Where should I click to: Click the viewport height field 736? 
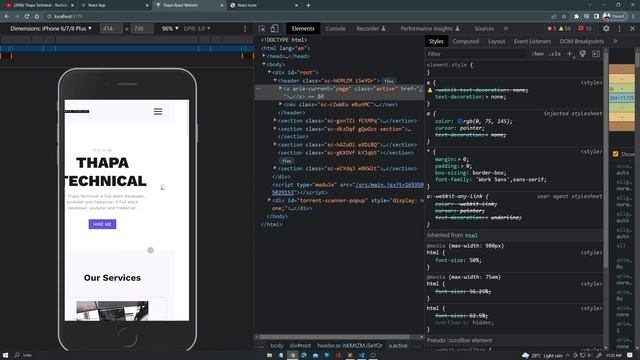(x=142, y=29)
